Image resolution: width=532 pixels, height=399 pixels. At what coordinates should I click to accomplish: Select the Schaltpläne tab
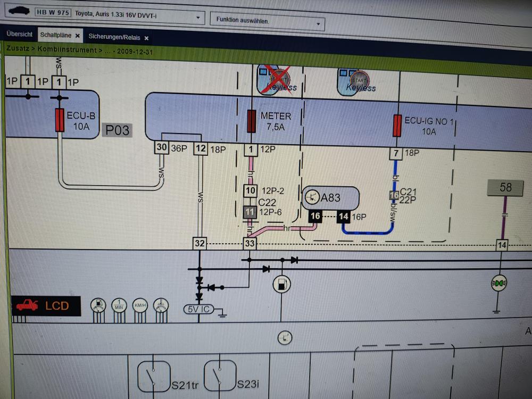click(x=56, y=35)
